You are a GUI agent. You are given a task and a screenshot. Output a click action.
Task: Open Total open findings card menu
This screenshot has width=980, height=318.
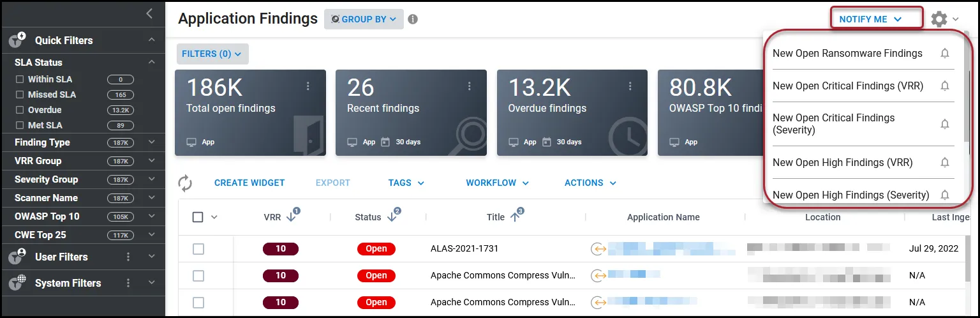click(308, 86)
